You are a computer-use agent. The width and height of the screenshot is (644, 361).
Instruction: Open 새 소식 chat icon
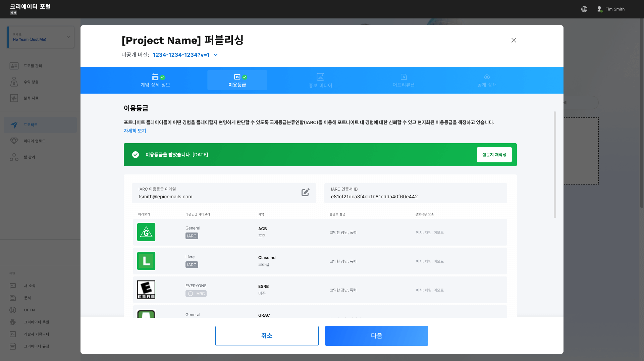(13, 286)
